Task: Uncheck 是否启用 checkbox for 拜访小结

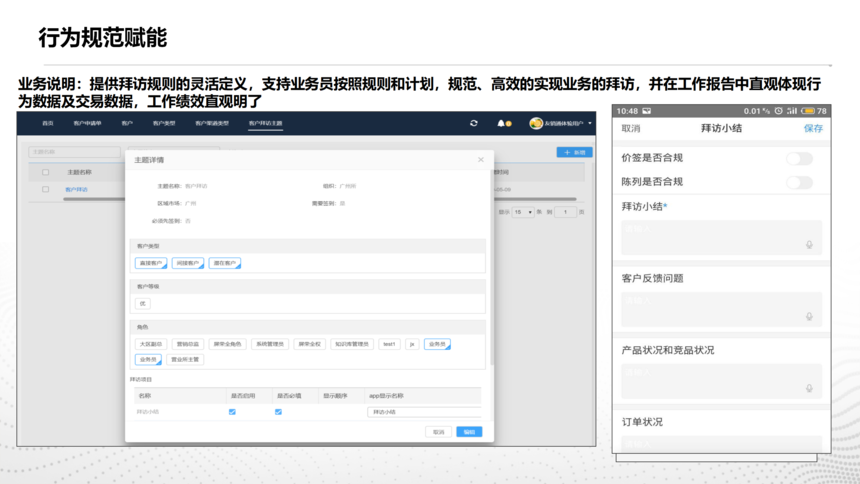Action: tap(233, 411)
